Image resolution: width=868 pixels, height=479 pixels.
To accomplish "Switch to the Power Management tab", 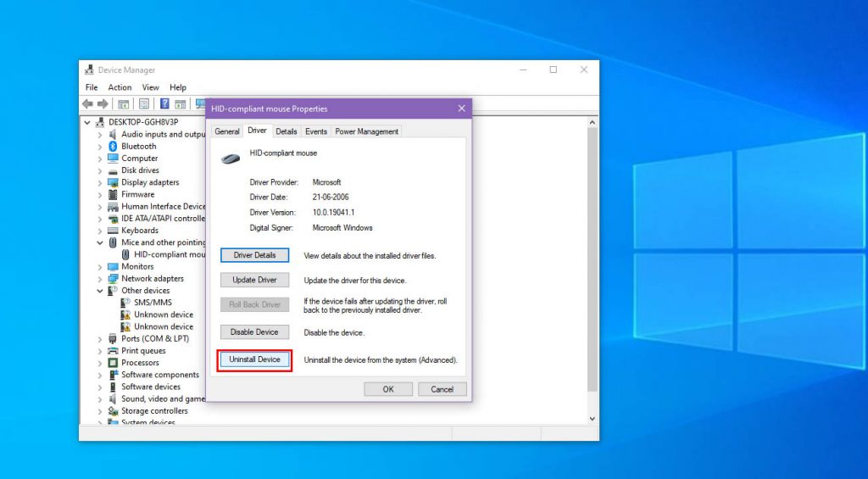I will click(x=366, y=131).
